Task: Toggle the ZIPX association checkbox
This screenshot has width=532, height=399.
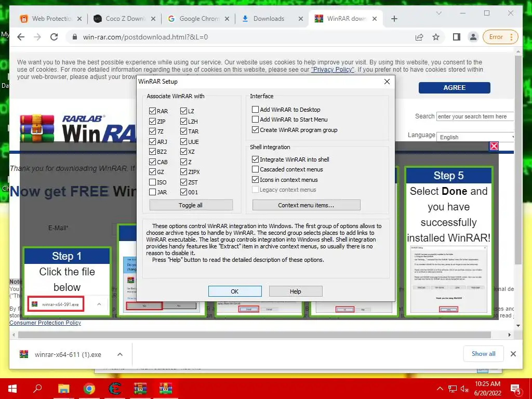Action: (183, 172)
